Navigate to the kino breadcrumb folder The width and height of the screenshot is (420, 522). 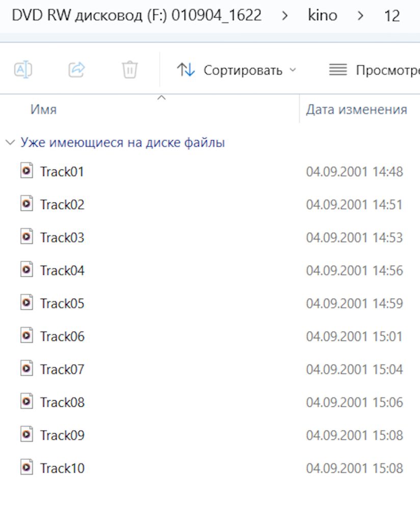pyautogui.click(x=323, y=15)
